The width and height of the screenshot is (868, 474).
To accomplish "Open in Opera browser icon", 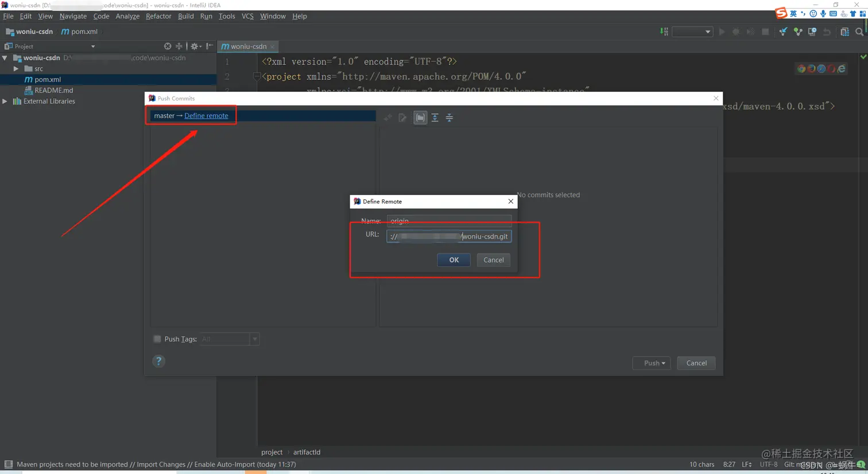I will (x=831, y=68).
